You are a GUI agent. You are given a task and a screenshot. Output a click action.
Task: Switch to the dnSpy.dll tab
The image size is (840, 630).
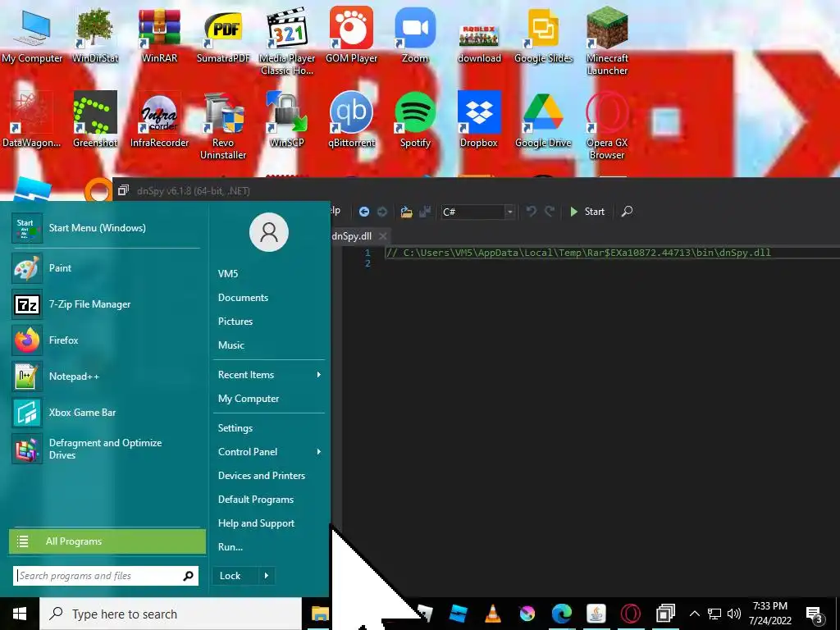351,235
